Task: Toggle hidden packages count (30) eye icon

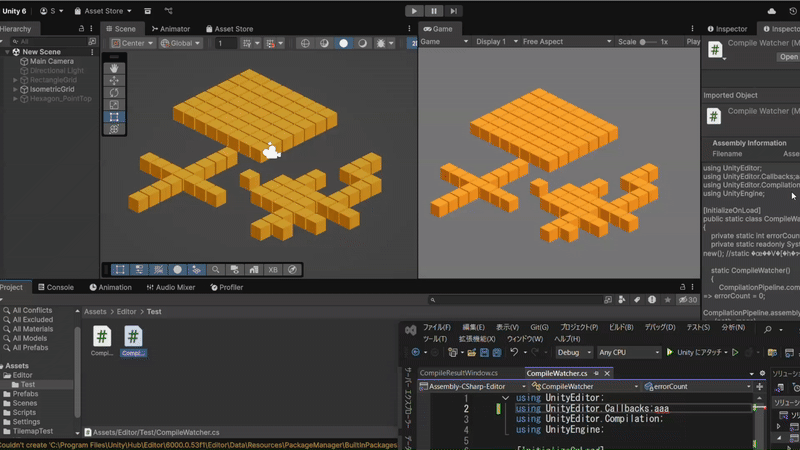Action: click(687, 300)
